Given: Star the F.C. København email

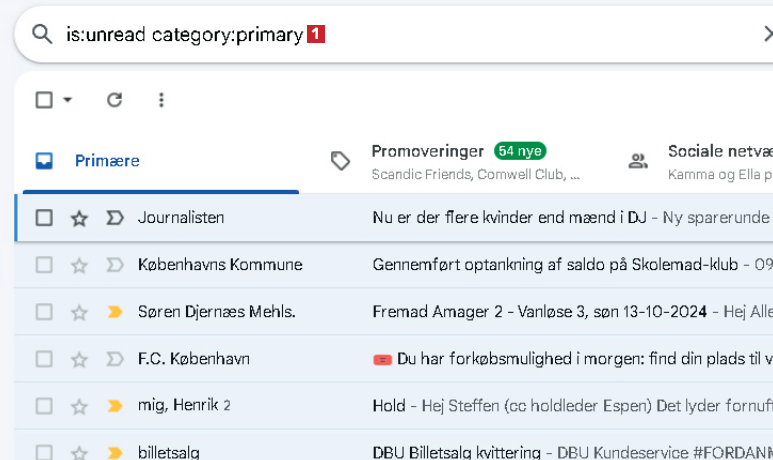Looking at the screenshot, I should 79,359.
